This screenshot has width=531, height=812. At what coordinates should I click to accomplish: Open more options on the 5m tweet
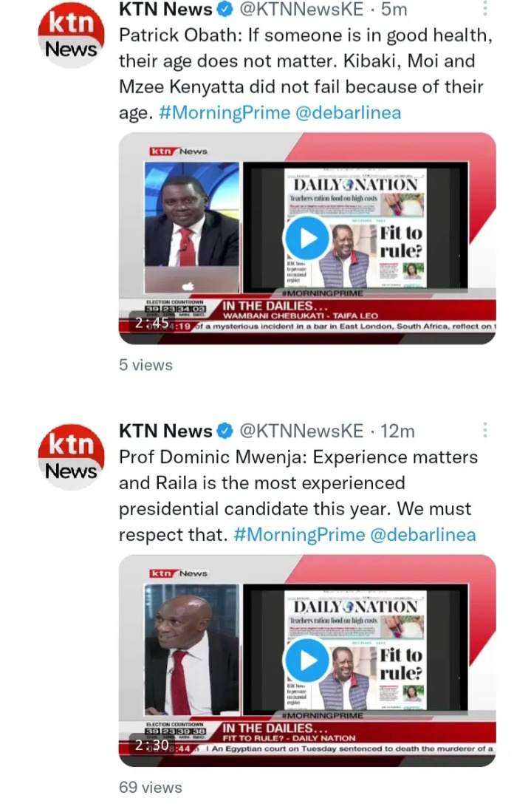[485, 8]
